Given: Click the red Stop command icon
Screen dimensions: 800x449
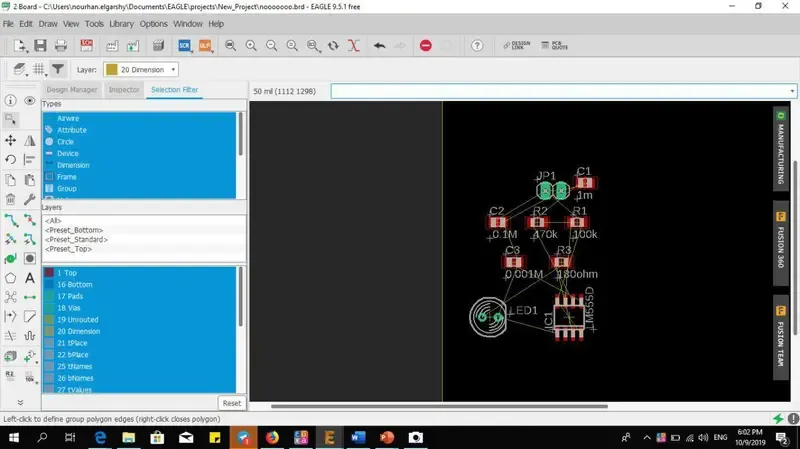Looking at the screenshot, I should pyautogui.click(x=426, y=46).
